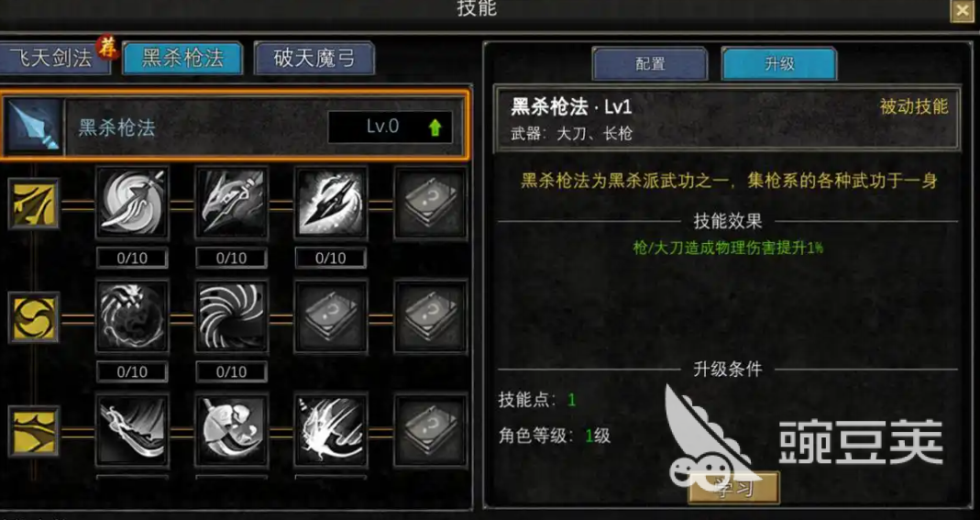
Task: Open the 配置 tab
Action: 650,63
